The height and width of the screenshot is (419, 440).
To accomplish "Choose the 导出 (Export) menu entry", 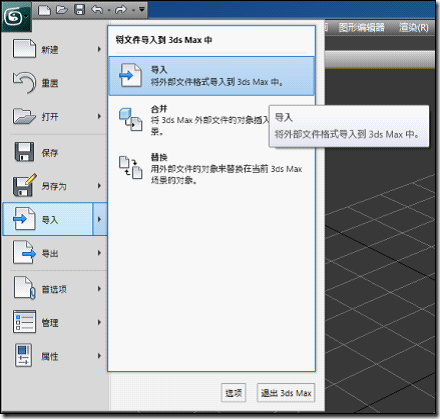I will coord(55,253).
